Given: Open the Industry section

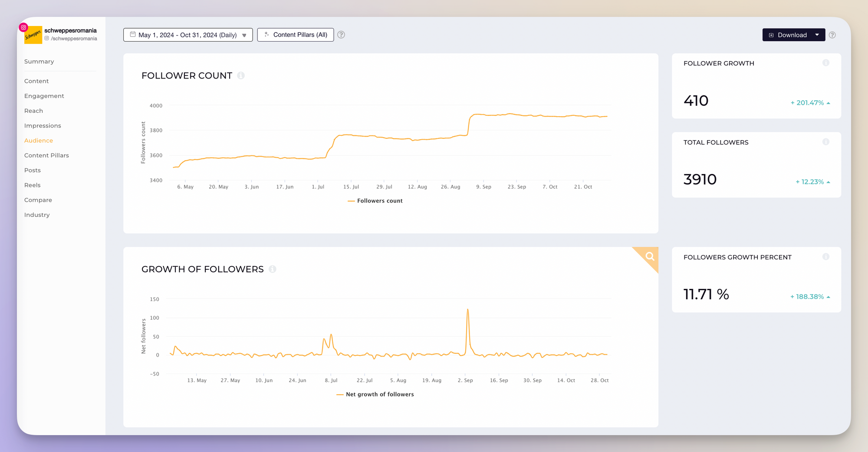Looking at the screenshot, I should click(x=37, y=215).
